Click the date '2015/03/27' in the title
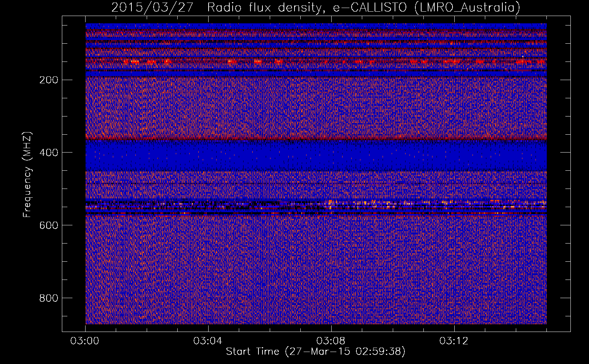 point(152,7)
